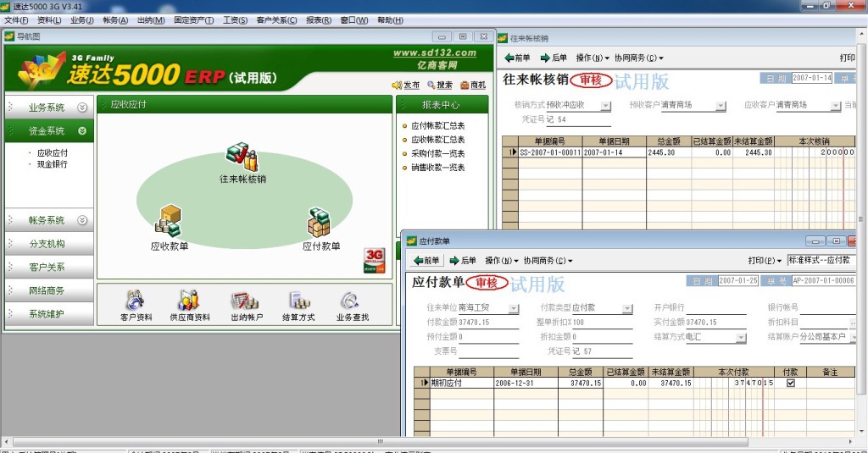Screen dimensions: 868x453
Task: Click the bottom horizontal scrollbar
Action: pyautogui.click(x=380, y=441)
